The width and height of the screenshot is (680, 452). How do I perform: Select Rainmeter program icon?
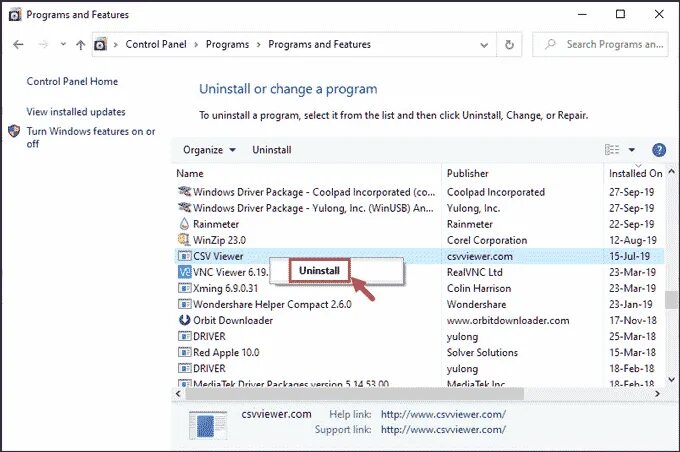click(184, 224)
